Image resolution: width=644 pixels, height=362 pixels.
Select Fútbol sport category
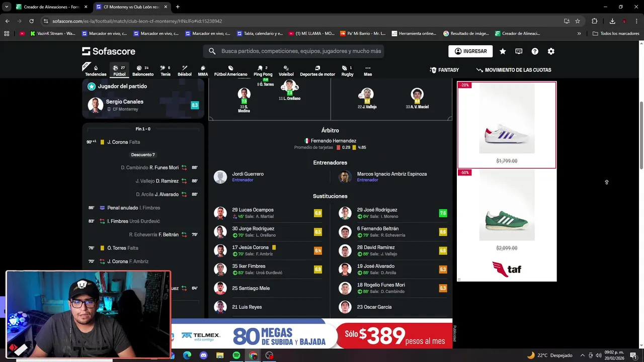(x=119, y=71)
